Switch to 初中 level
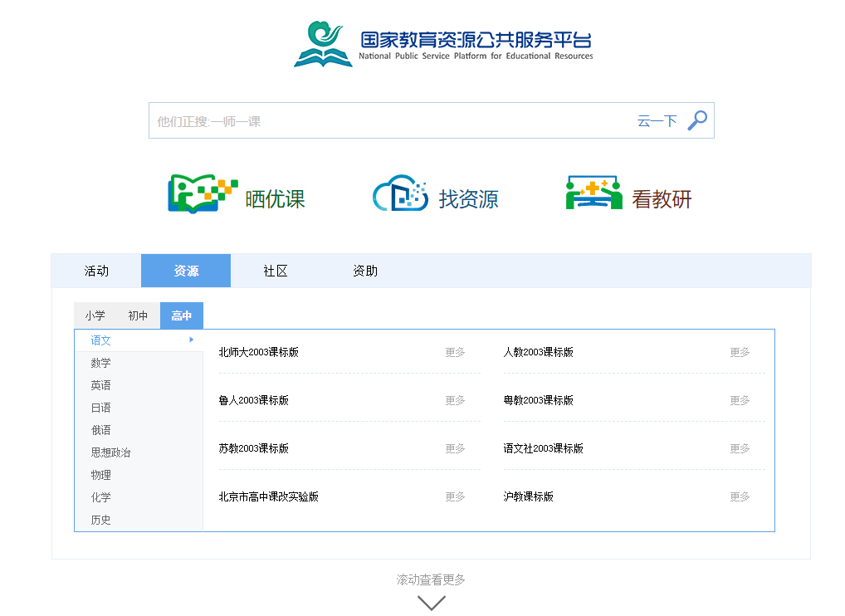 (138, 315)
